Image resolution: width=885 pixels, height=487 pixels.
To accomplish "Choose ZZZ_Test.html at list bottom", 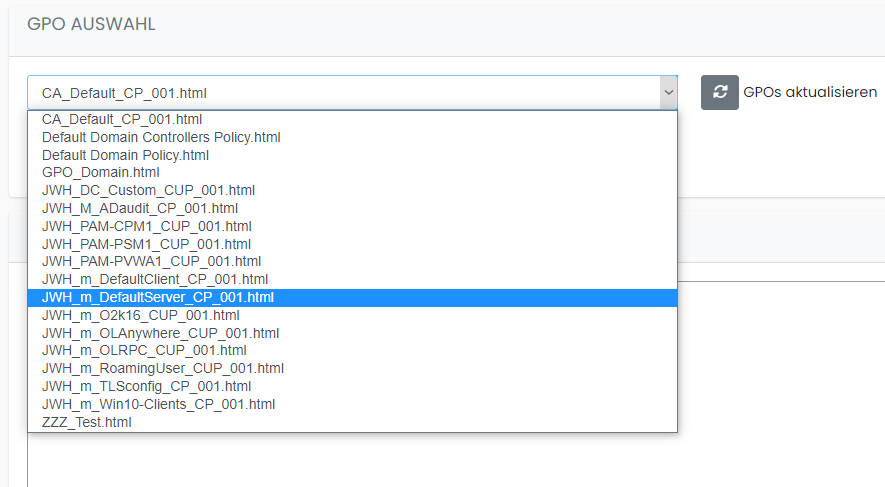I will [87, 422].
